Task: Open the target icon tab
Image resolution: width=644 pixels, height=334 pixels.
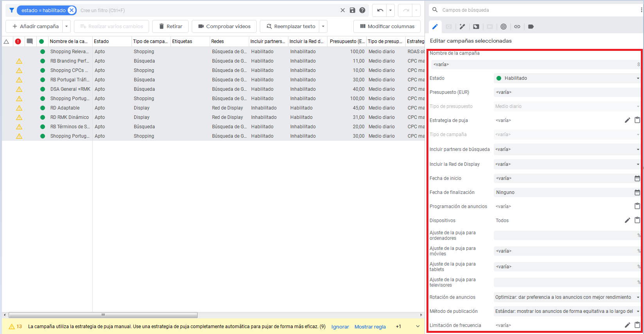Action: point(504,27)
